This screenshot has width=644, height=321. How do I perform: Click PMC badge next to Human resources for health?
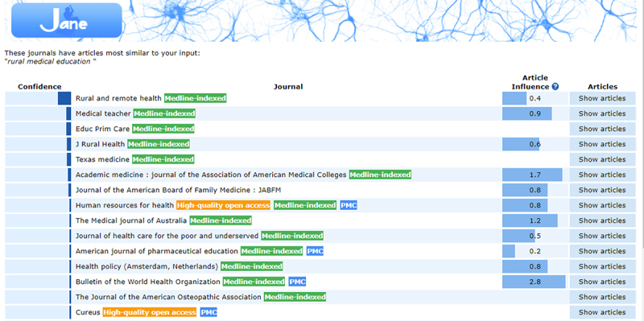349,205
